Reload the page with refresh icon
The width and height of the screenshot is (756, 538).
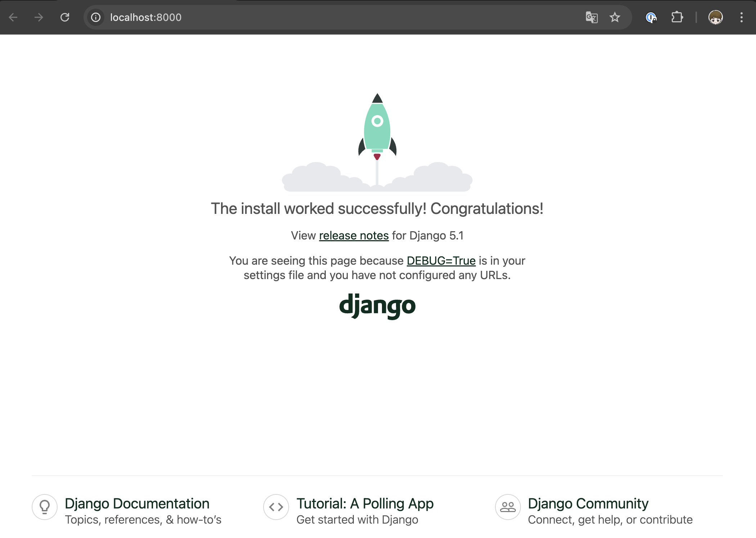(x=65, y=17)
